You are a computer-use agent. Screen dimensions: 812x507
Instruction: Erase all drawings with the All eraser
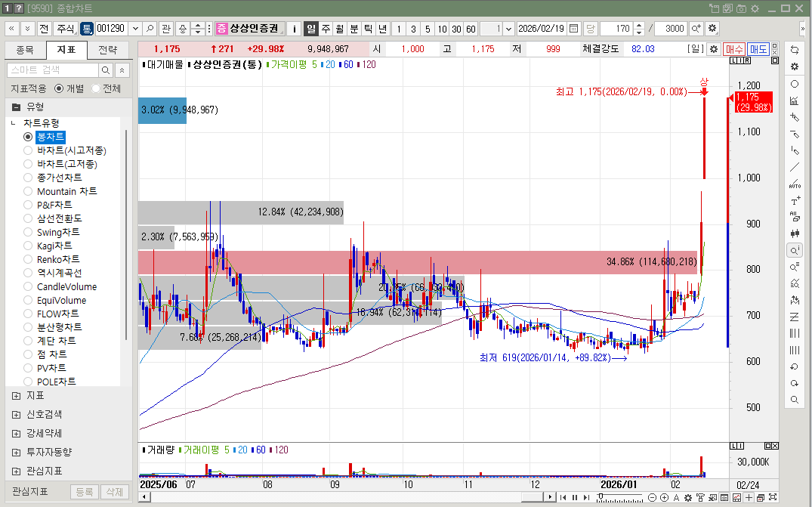[795, 216]
